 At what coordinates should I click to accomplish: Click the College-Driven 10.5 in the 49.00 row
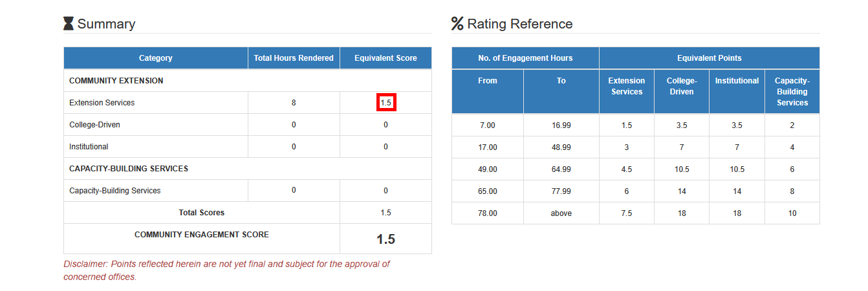tap(682, 169)
